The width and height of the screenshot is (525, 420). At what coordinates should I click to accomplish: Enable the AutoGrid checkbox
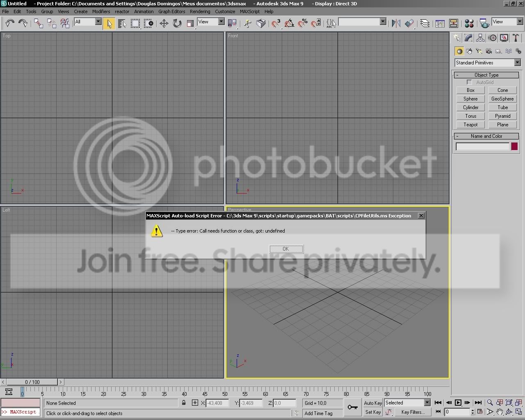pos(469,82)
